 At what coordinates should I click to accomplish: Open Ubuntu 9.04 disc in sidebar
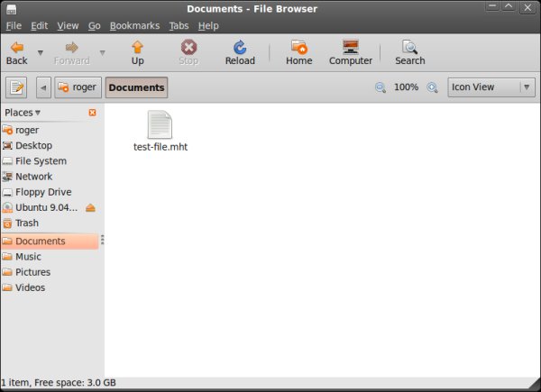click(41, 207)
